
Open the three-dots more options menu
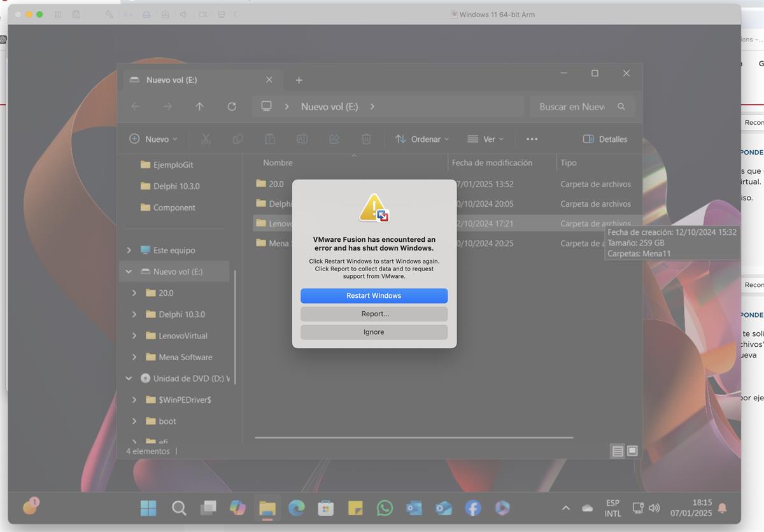click(532, 139)
